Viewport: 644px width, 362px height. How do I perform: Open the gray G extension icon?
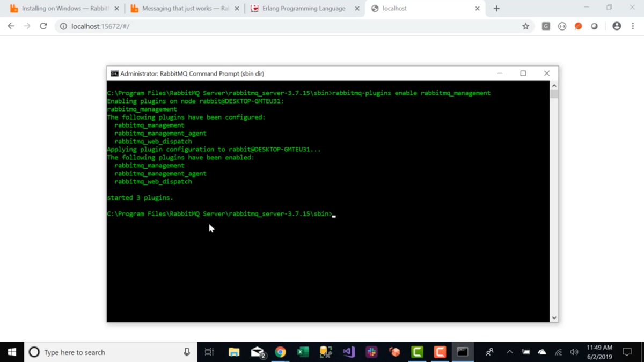click(546, 26)
